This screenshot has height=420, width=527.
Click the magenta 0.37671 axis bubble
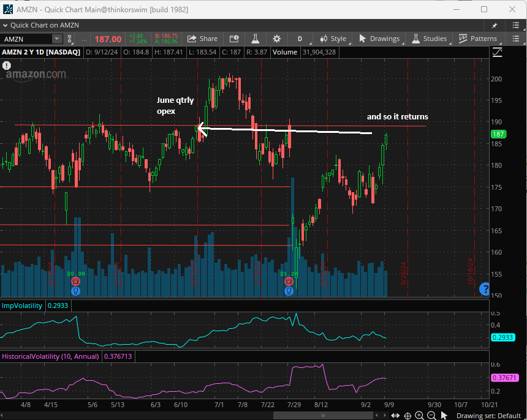pyautogui.click(x=504, y=378)
